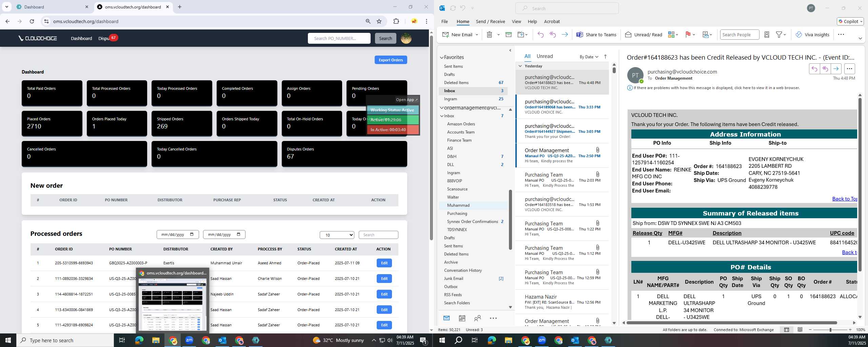Click the processed orders Search box
Screen dimensions: 868x347
point(378,235)
